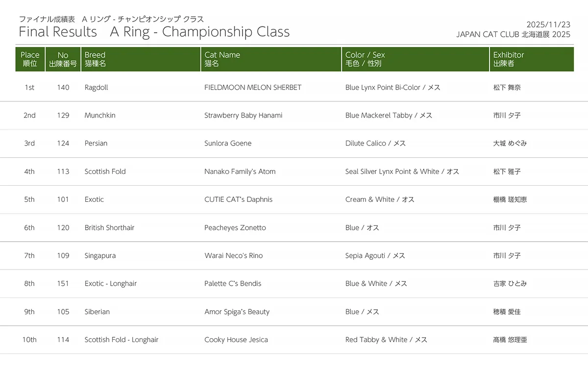The height and width of the screenshot is (370, 588).
Task: Click the Exhibitor column header
Action: coord(509,59)
